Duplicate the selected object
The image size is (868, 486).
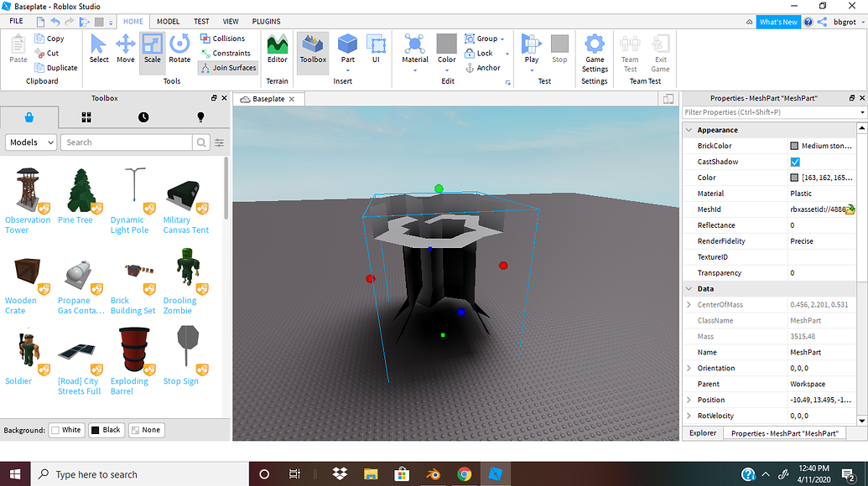tap(55, 68)
